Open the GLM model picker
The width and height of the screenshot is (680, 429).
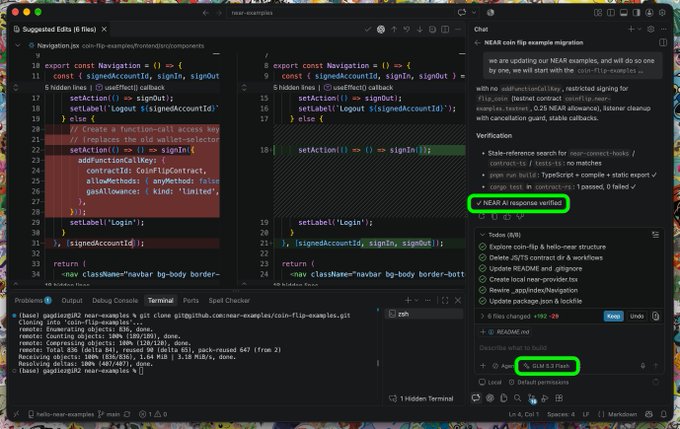(x=546, y=366)
